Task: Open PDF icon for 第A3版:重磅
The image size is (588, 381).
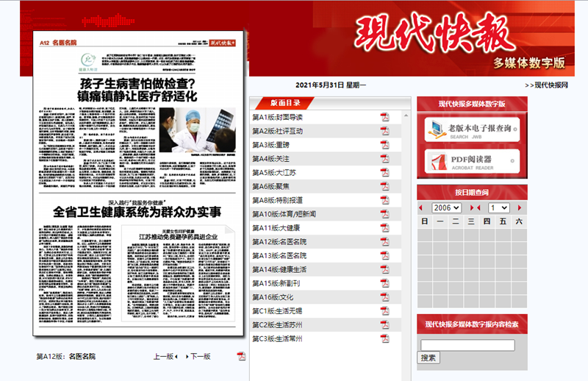Action: point(384,145)
